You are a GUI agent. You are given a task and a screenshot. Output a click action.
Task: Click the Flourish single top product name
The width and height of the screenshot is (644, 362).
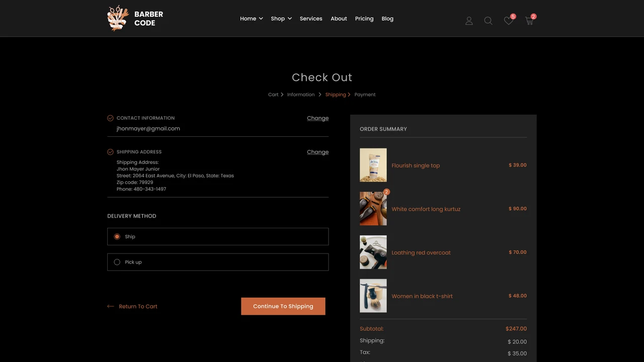click(416, 165)
